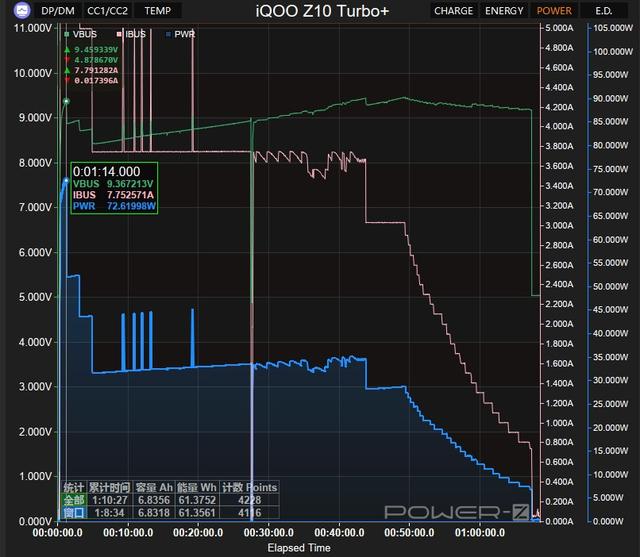Click window energy value 61.3561
Image resolution: width=640 pixels, height=557 pixels.
click(x=197, y=513)
